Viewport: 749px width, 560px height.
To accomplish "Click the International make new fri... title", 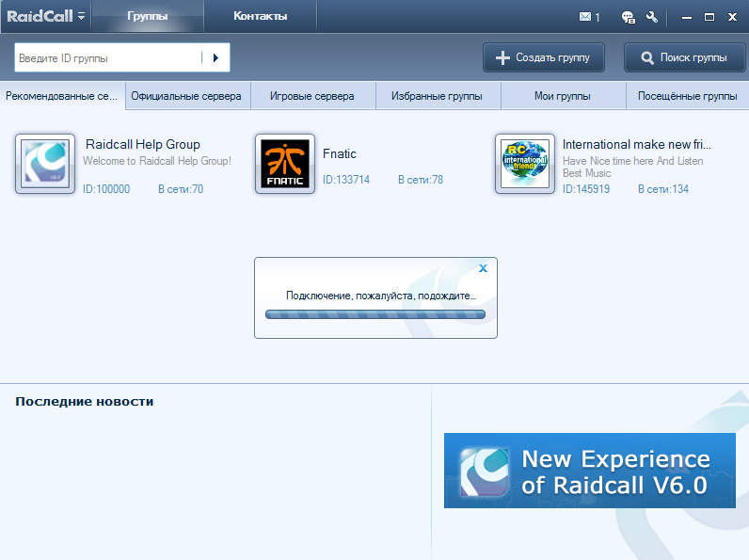I will click(x=637, y=144).
